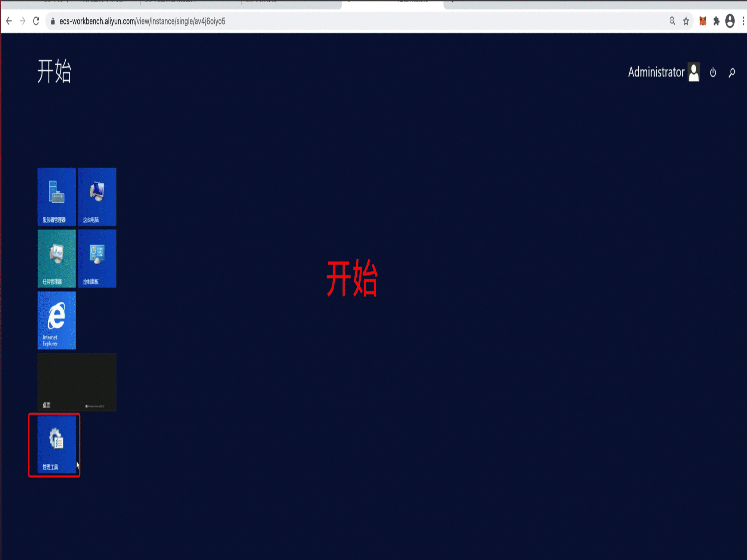The height and width of the screenshot is (560, 747).
Task: Launch Internet Explorer browser
Action: coord(56,320)
